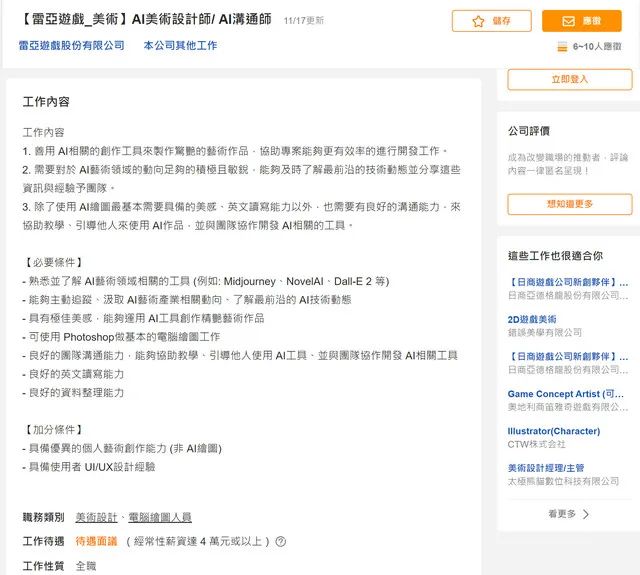Click the 公司評價 heading

pyautogui.click(x=529, y=131)
